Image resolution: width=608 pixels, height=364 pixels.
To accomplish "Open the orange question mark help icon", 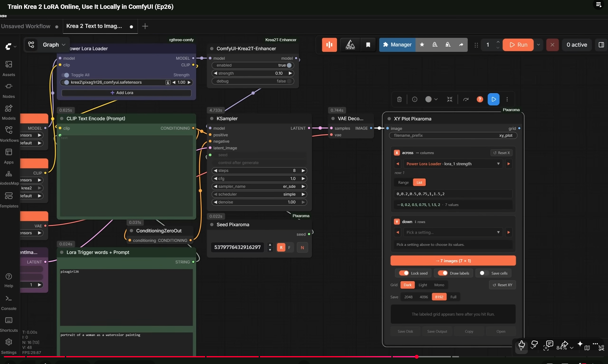I will (x=480, y=99).
